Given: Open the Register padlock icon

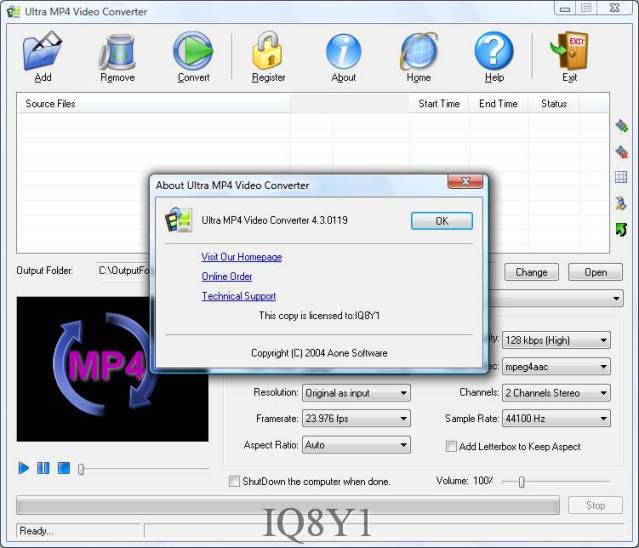Looking at the screenshot, I should click(268, 51).
